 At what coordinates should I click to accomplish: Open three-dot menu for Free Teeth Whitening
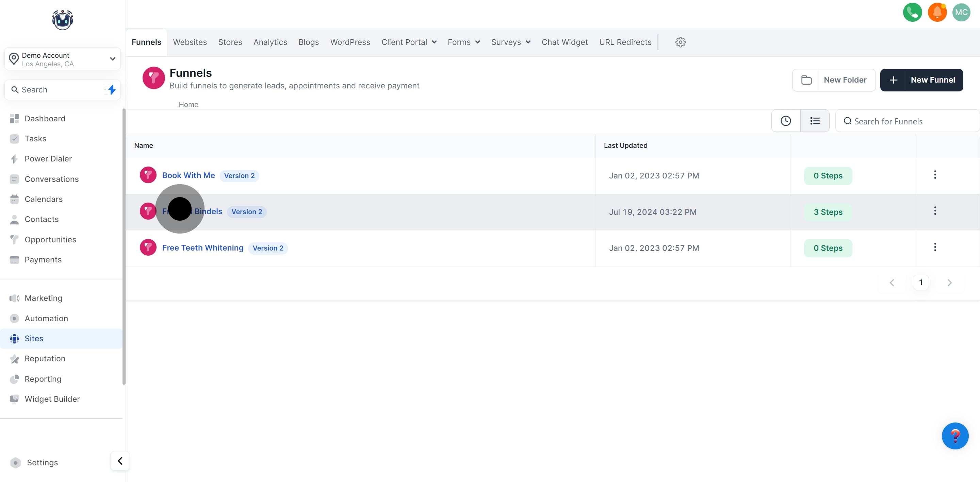pos(935,247)
